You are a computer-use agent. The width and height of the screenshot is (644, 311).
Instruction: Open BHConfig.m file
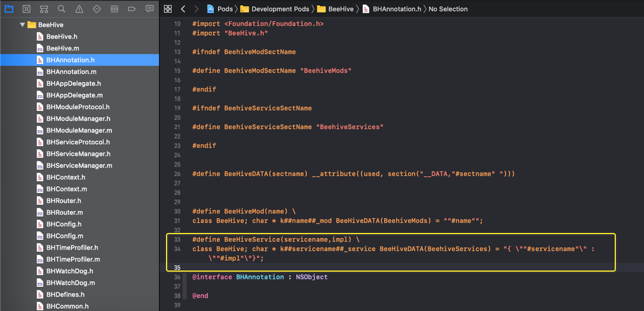(80, 236)
